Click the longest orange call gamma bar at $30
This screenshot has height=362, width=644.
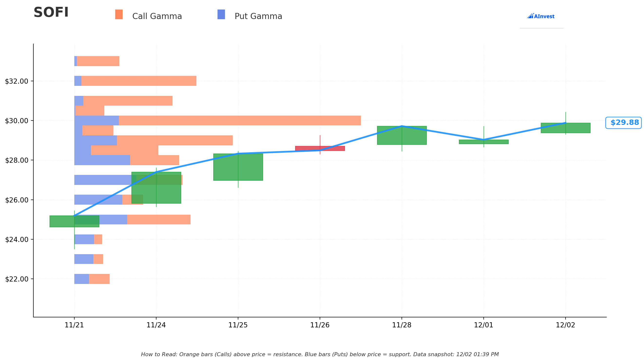point(240,121)
